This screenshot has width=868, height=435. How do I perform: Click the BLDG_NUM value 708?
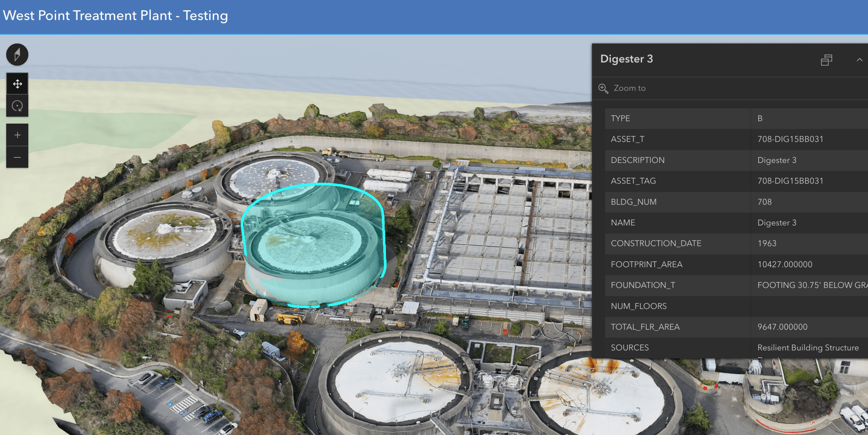[x=765, y=202]
